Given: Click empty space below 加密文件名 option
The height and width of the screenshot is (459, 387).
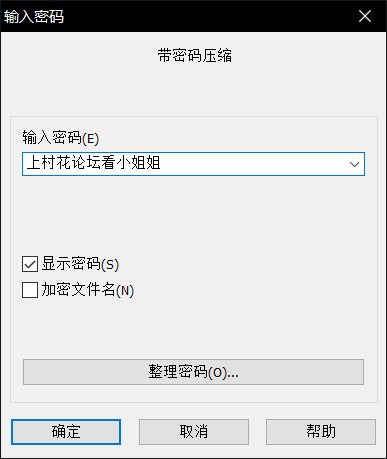Looking at the screenshot, I should click(x=193, y=328).
